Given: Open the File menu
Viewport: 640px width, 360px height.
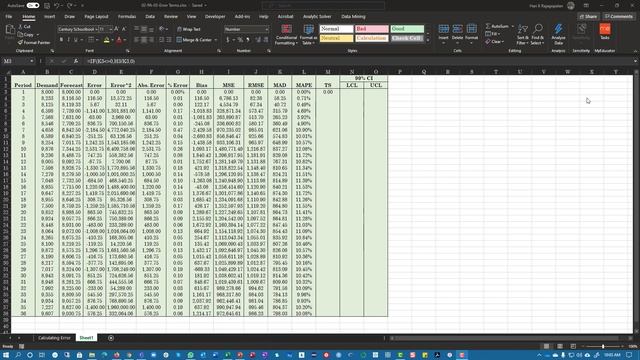Looking at the screenshot, I should point(9,17).
